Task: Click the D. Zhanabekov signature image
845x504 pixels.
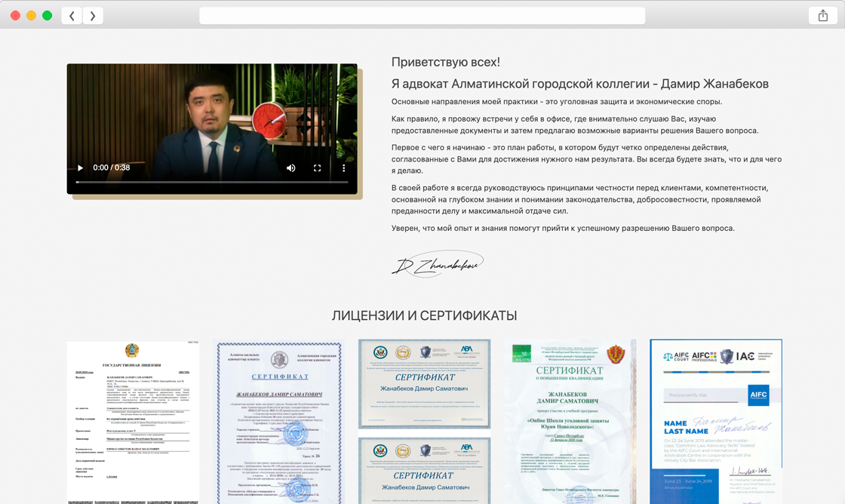Action: coord(437,263)
